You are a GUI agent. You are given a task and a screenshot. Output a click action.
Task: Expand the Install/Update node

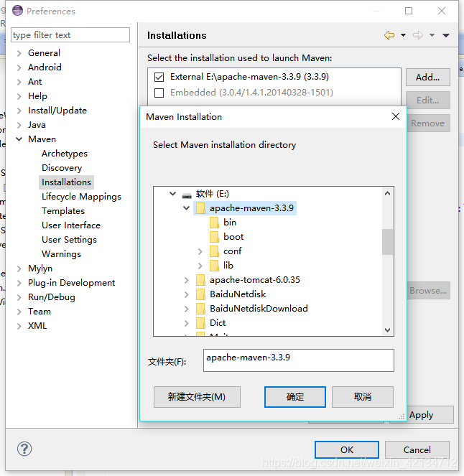tap(19, 111)
